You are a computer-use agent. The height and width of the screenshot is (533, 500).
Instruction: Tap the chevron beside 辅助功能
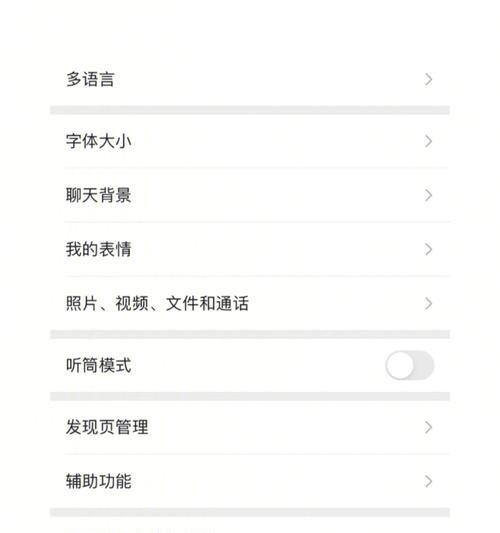click(x=429, y=481)
